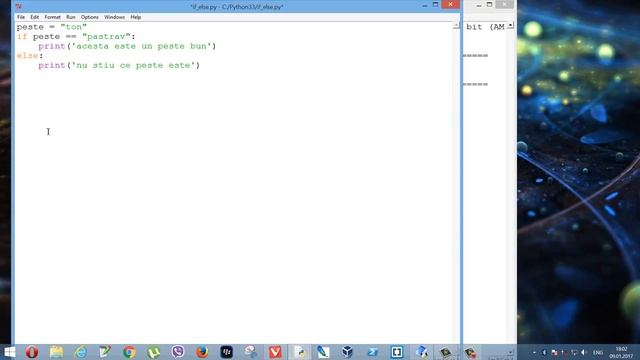Show hidden system tray icons
640x360 pixels.
point(534,352)
